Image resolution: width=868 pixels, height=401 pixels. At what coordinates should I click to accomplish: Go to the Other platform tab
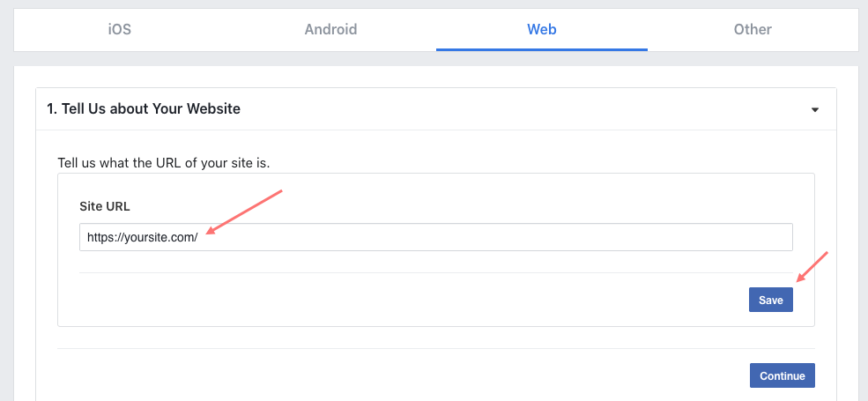pos(753,29)
